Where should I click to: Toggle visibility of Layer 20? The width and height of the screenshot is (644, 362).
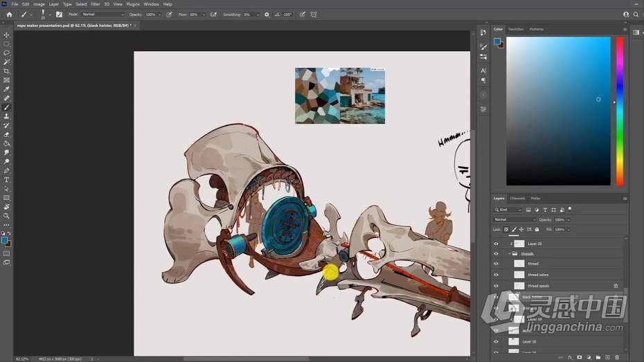(496, 244)
